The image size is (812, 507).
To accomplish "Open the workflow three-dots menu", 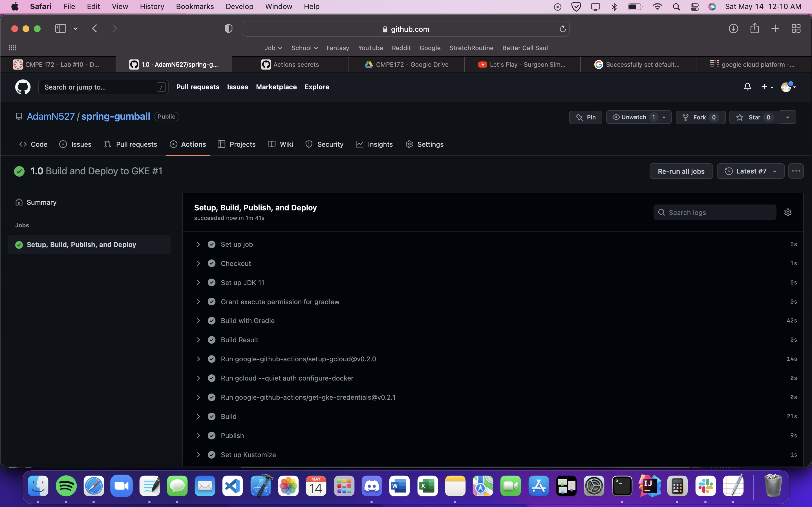I will click(796, 171).
